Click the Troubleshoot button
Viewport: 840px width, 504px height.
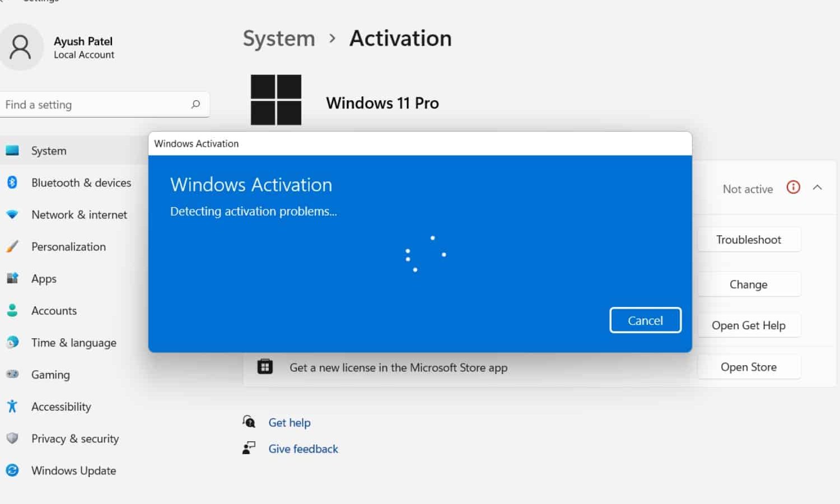749,240
